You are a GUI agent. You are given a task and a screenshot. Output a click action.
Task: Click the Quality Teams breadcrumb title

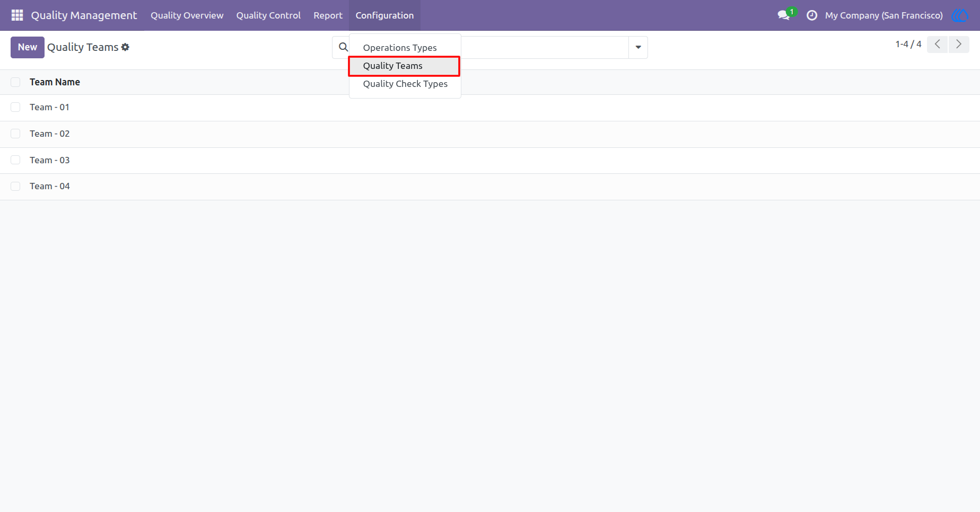click(83, 47)
